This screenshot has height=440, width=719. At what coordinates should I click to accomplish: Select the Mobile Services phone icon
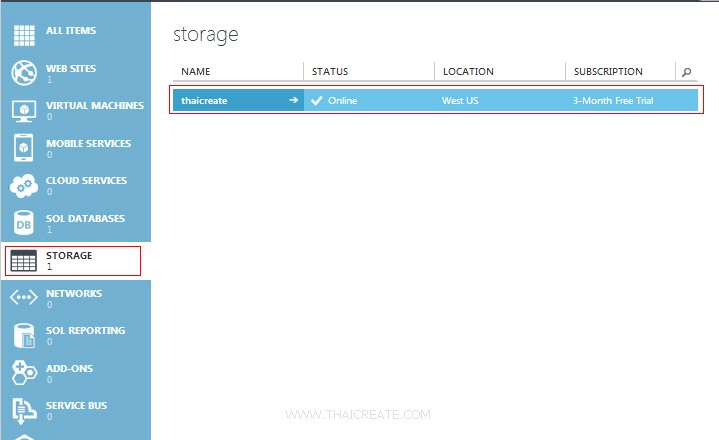point(23,148)
